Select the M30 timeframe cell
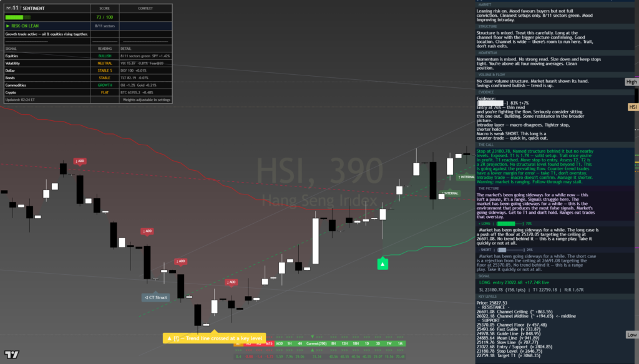 (279, 343)
